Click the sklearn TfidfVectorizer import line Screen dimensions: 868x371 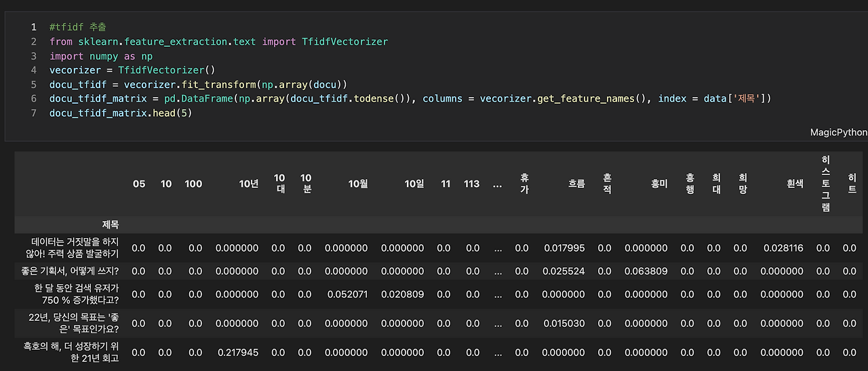[218, 42]
